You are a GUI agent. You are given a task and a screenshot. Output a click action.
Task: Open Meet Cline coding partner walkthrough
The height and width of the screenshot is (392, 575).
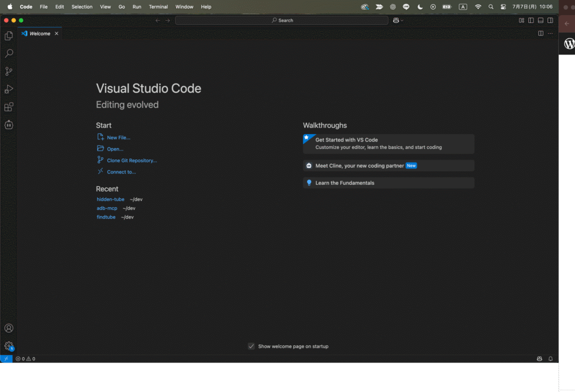tap(389, 166)
